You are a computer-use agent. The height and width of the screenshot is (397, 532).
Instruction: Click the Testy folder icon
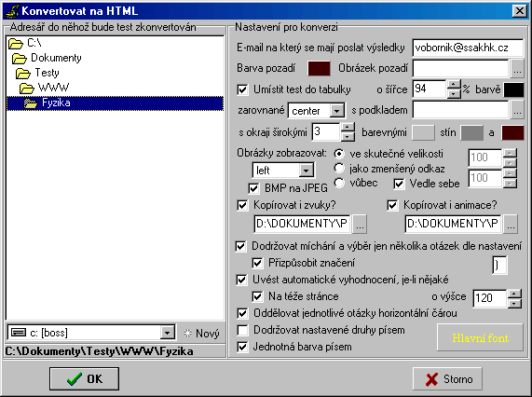(x=23, y=74)
